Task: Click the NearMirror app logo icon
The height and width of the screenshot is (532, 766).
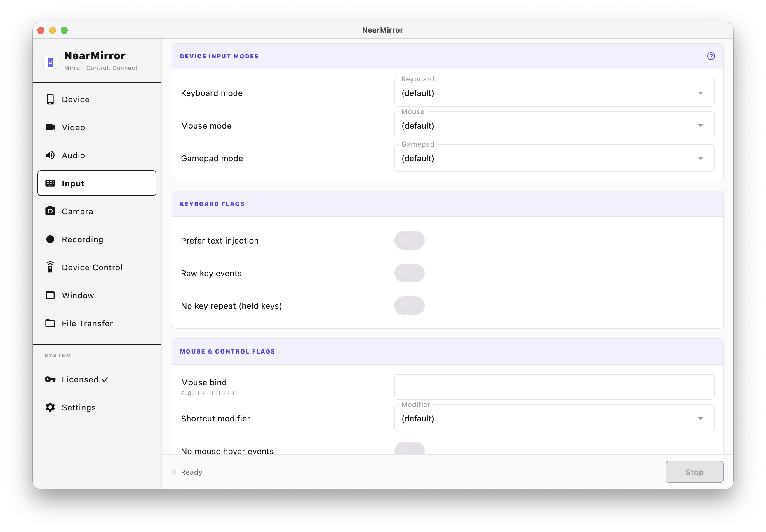Action: [51, 62]
